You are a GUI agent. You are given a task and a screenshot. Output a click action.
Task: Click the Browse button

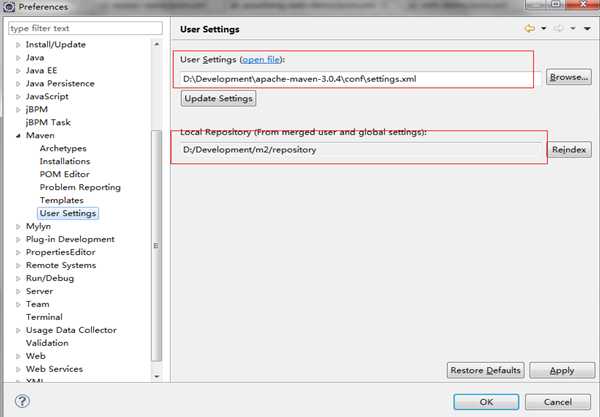(x=569, y=77)
